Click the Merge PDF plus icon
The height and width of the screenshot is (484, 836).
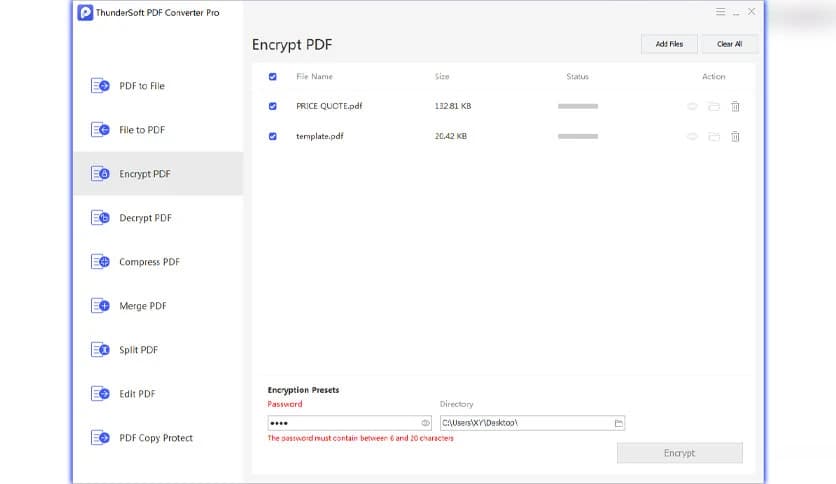[x=100, y=305]
